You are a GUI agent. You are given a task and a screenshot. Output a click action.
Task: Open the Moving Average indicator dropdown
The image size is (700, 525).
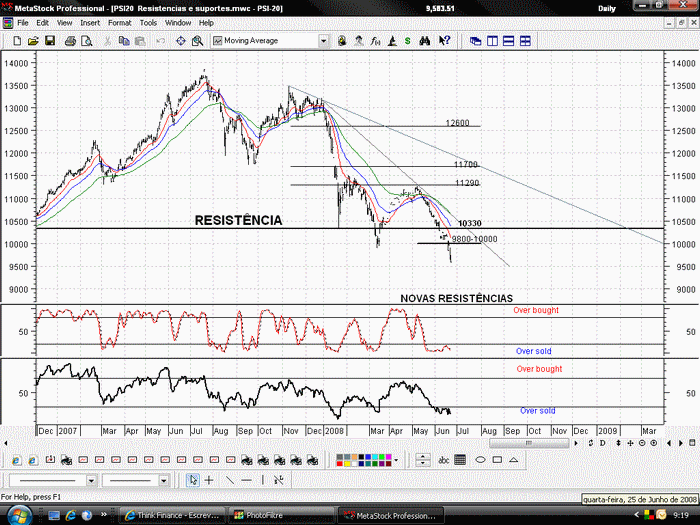click(x=323, y=41)
